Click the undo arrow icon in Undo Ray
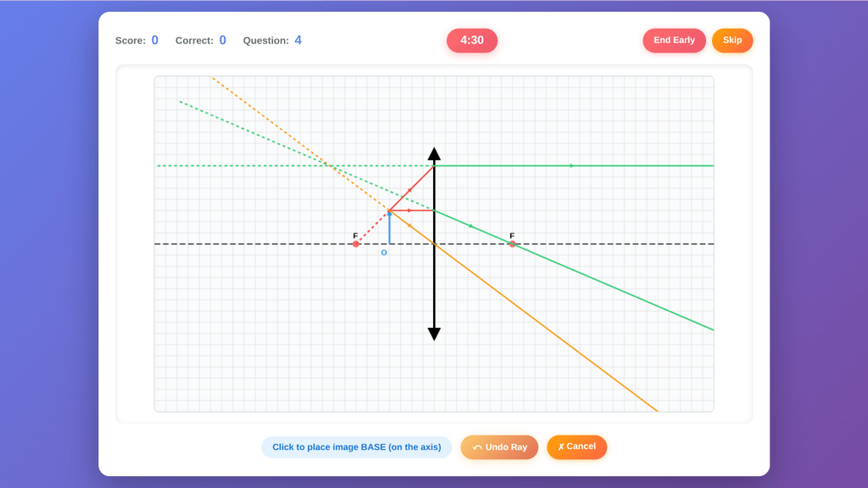Viewport: 868px width, 488px height. (x=477, y=448)
